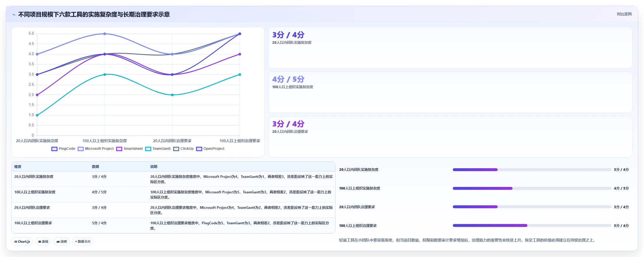
Task: Open the 4分 / 5分 score card
Action: click(450, 92)
